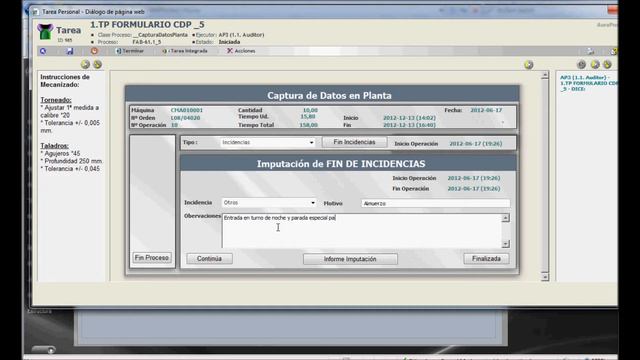Click the form panel scrollbar down arrow
Screen dimensions: 640x360
point(544,277)
